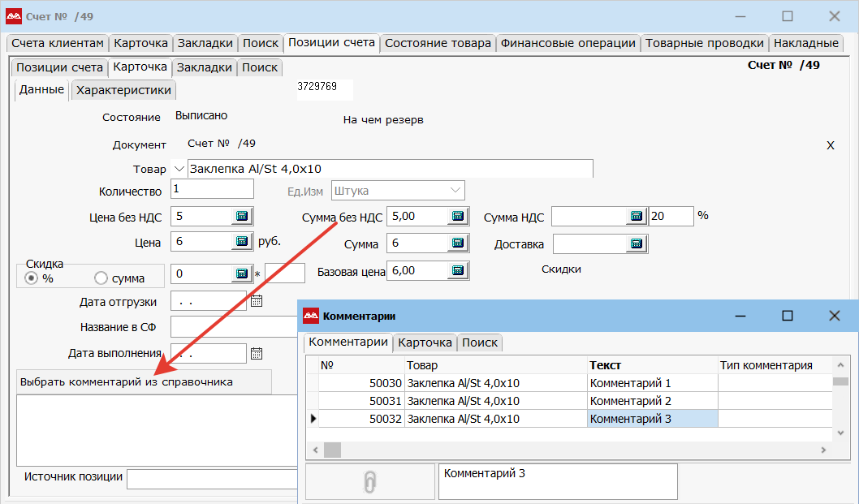Click the large comment text area
859x504 pixels.
coord(158,431)
